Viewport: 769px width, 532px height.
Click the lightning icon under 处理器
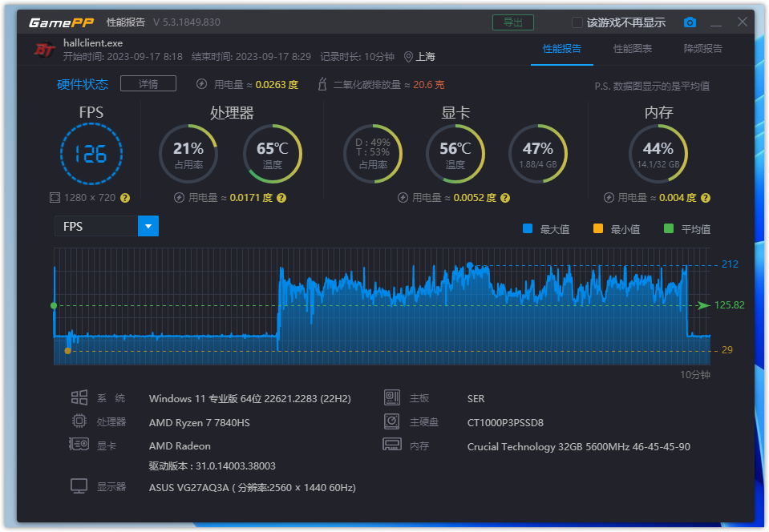pyautogui.click(x=179, y=197)
